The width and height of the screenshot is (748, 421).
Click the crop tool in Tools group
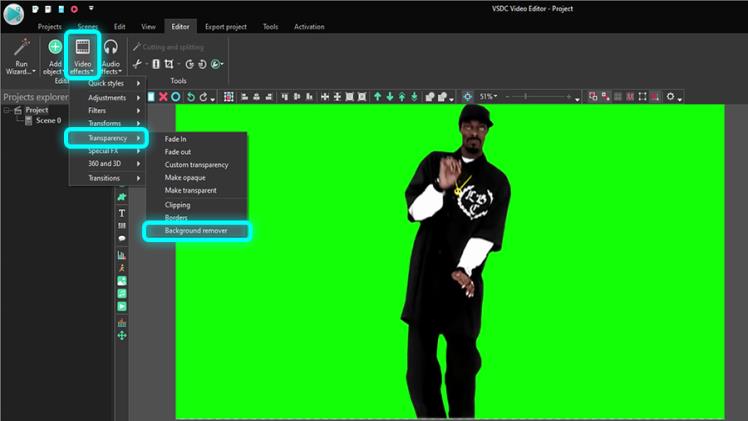[x=169, y=64]
